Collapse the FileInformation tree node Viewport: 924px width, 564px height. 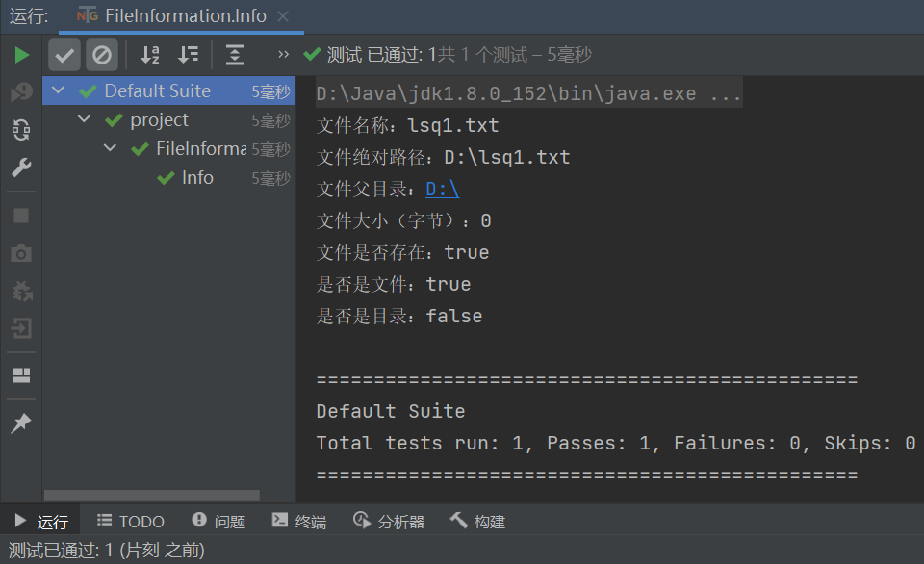click(111, 148)
